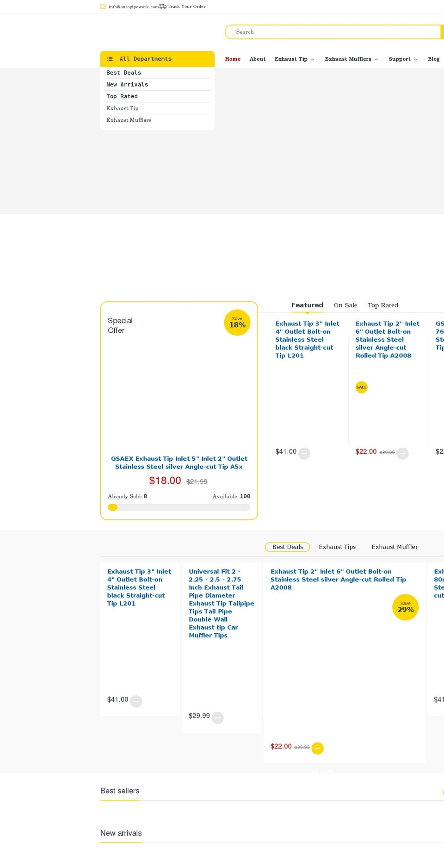This screenshot has height=868, width=444.
Task: Switch to the Top Rated tab
Action: point(382,305)
